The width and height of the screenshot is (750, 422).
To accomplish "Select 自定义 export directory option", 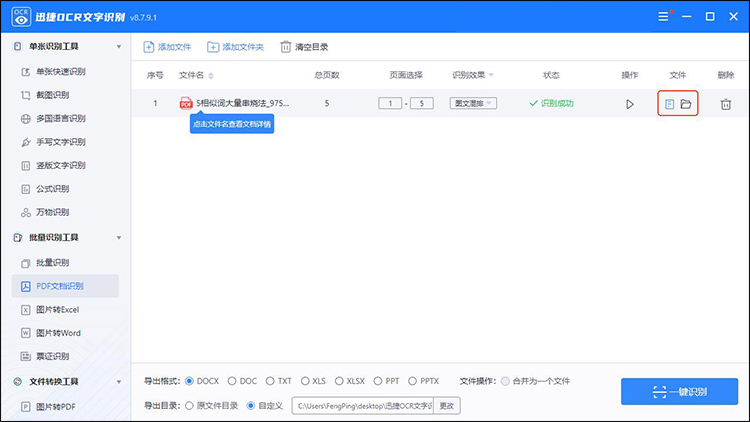I will [251, 406].
